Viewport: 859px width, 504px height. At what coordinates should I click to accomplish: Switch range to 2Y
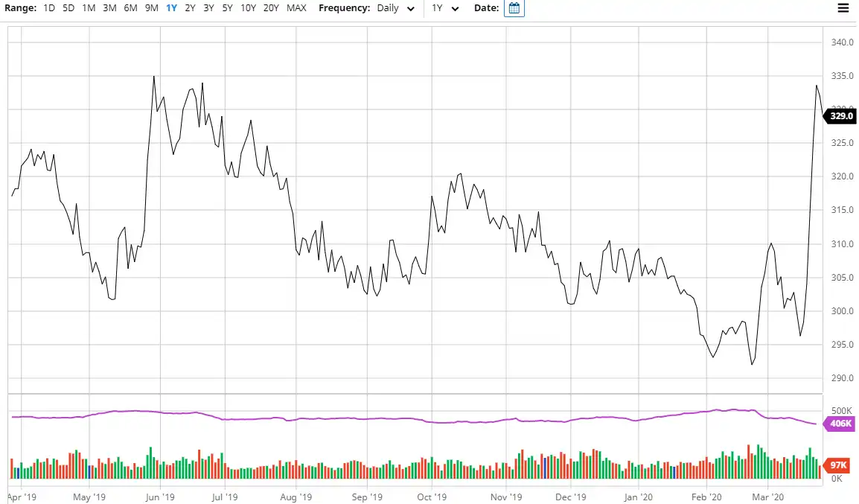coord(190,8)
